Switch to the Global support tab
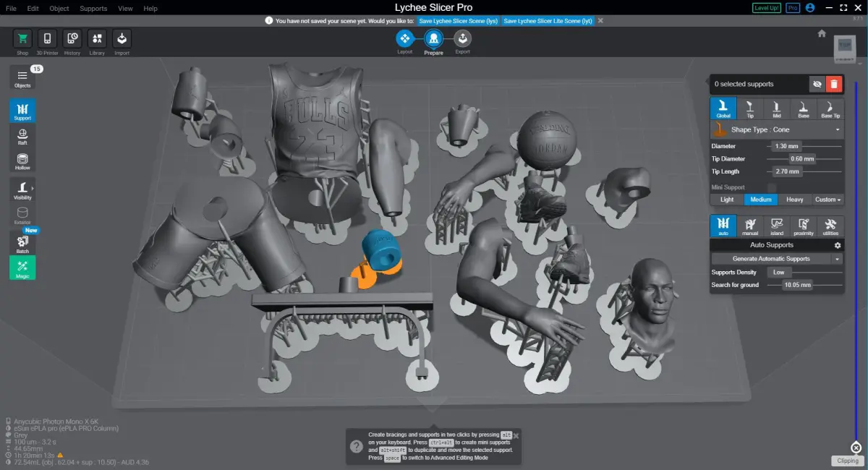The height and width of the screenshot is (470, 868). pos(723,108)
